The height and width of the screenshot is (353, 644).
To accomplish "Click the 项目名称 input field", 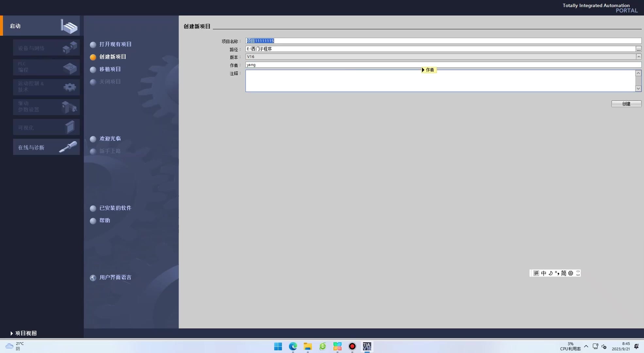I will tap(443, 41).
